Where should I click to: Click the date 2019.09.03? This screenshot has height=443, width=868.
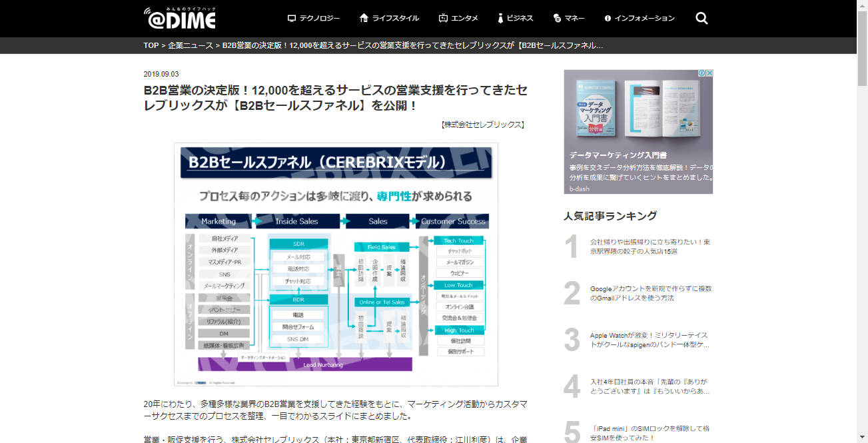coord(161,74)
